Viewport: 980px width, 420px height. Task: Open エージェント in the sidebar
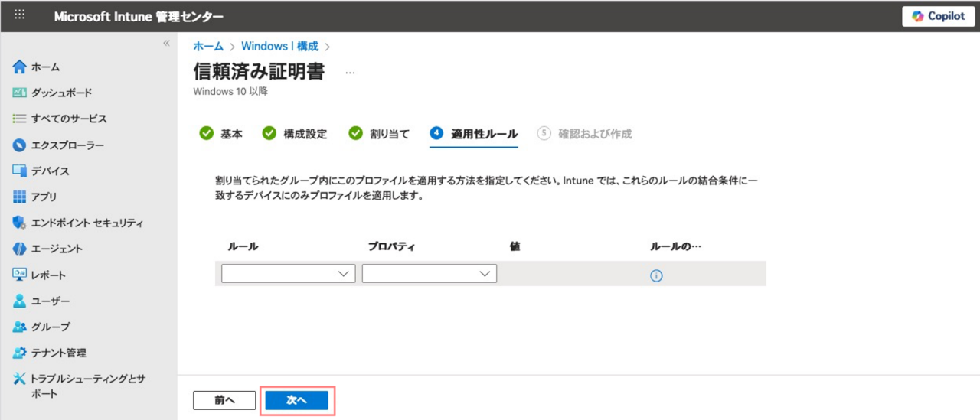(57, 249)
